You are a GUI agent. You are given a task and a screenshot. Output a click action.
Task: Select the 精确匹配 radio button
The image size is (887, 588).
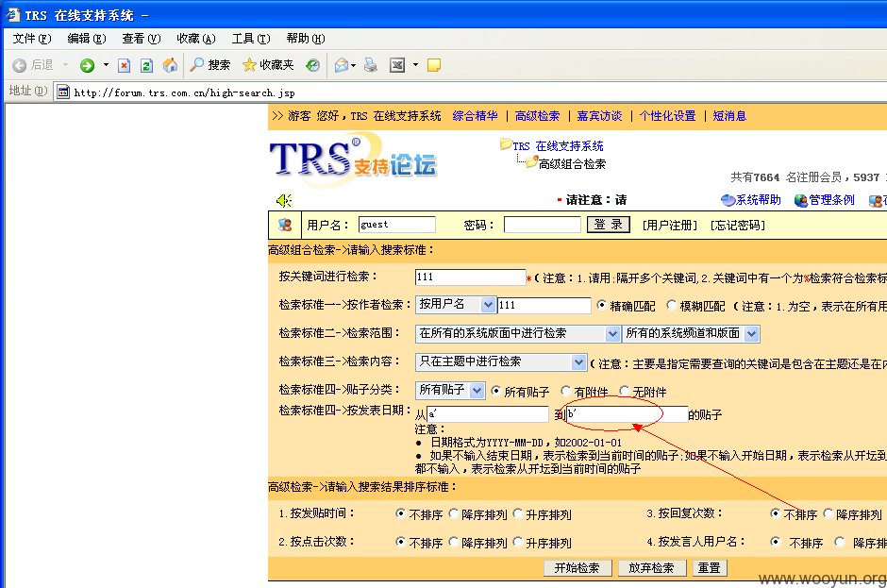602,305
